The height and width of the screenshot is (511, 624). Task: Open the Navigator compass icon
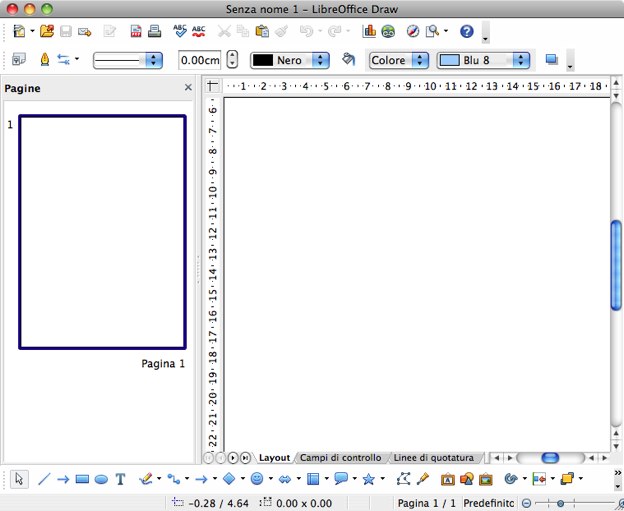tap(413, 31)
